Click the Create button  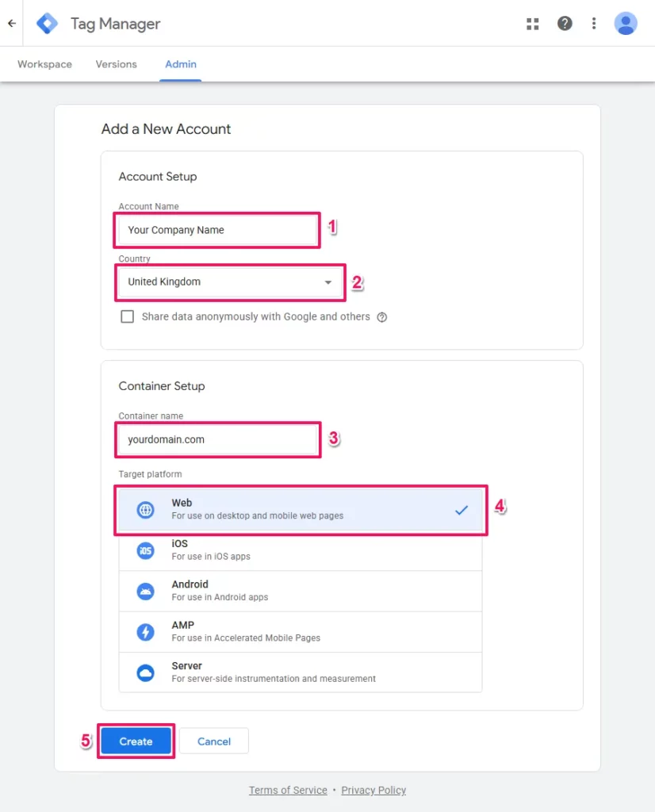click(136, 741)
